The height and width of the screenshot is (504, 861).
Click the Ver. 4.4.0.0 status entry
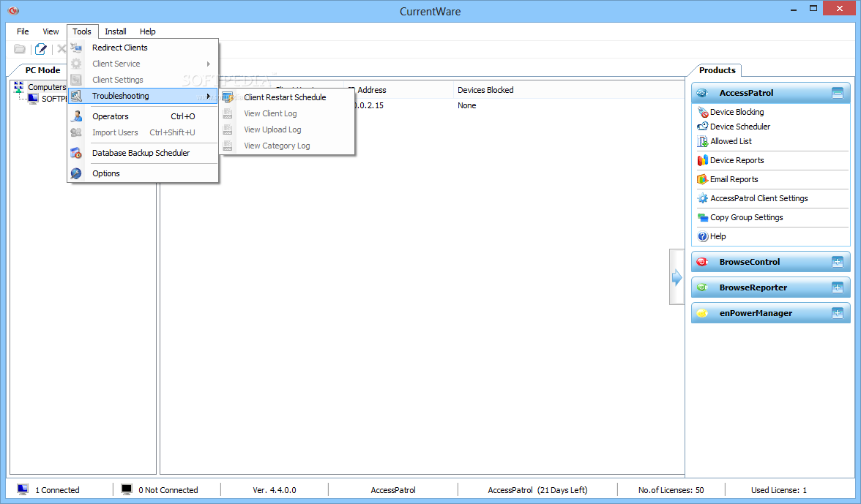(274, 490)
